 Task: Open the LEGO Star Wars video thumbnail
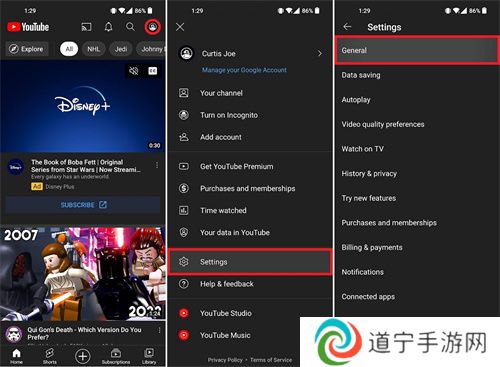tap(83, 273)
